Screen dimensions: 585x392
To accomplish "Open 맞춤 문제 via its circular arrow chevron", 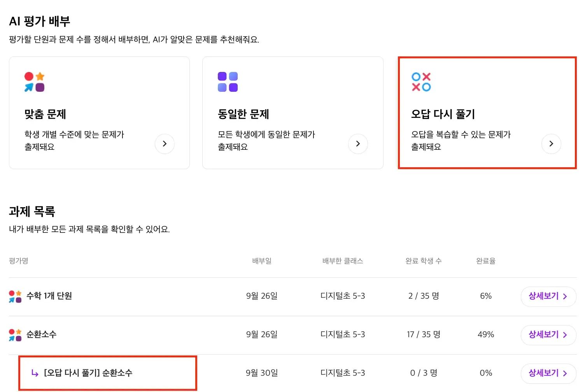I will click(165, 144).
